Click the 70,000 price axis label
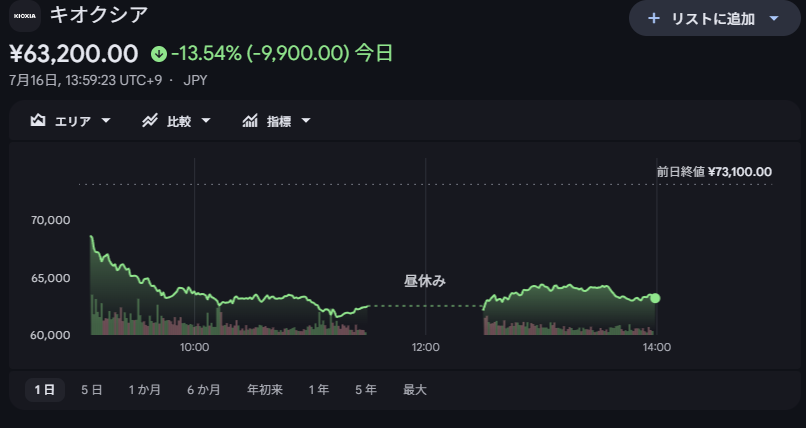Image resolution: width=806 pixels, height=428 pixels. click(x=50, y=220)
